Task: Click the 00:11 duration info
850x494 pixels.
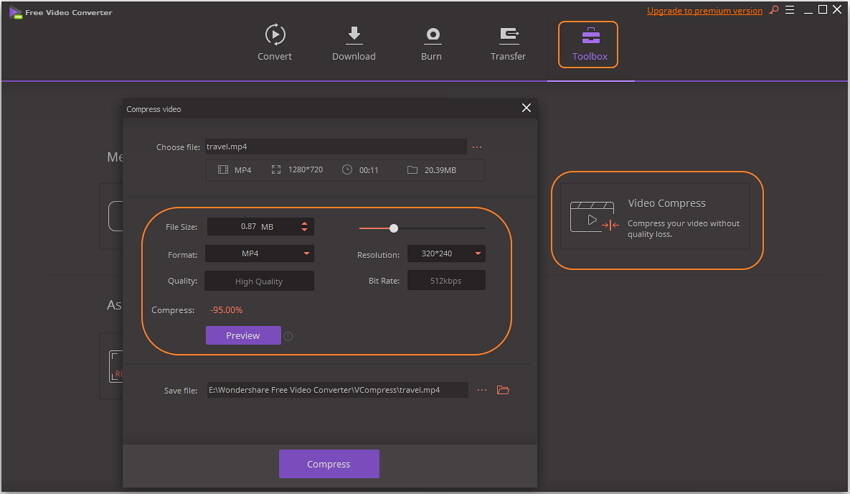Action: point(369,170)
